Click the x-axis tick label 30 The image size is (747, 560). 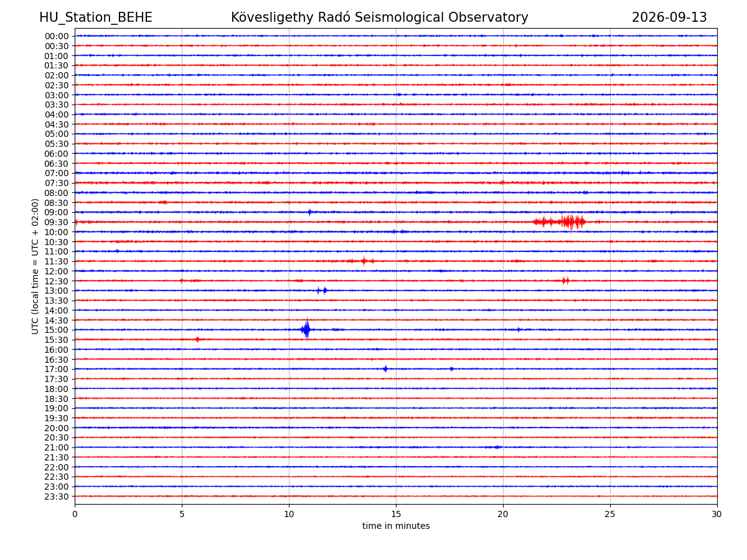tap(717, 515)
